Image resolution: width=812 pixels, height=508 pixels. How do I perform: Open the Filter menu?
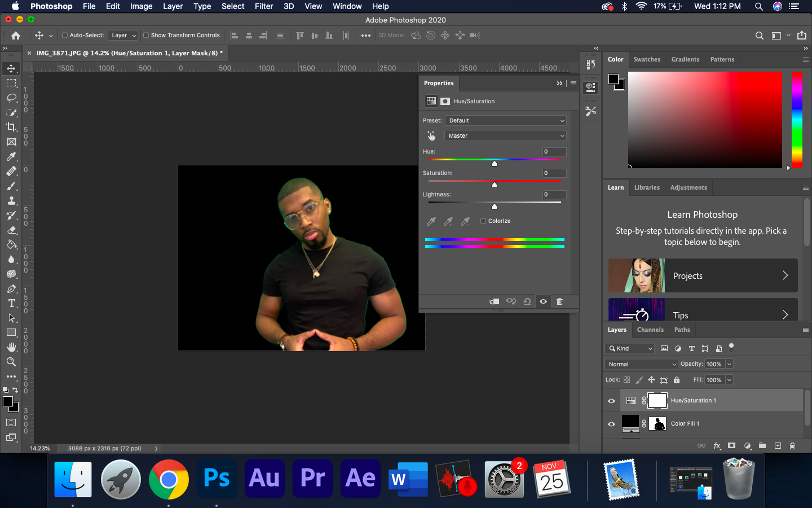pyautogui.click(x=264, y=6)
